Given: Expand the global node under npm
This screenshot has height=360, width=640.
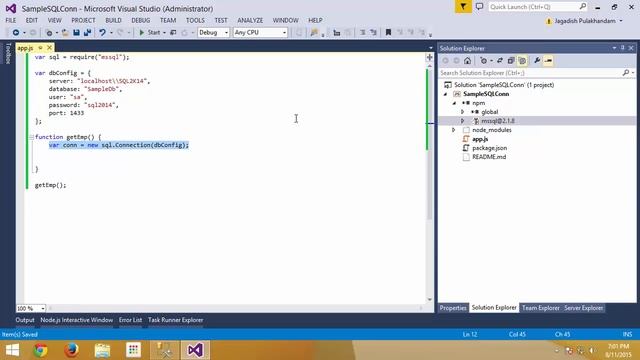Looking at the screenshot, I should click(462, 112).
